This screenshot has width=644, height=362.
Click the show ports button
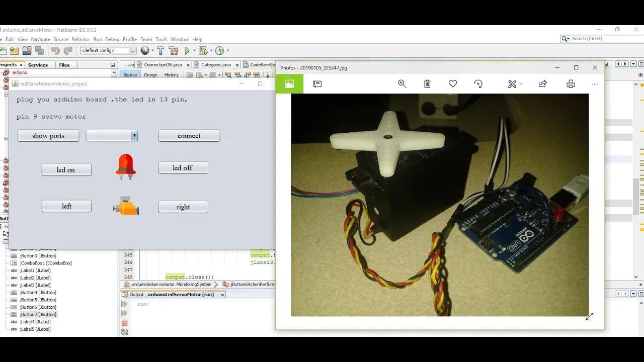pyautogui.click(x=48, y=136)
